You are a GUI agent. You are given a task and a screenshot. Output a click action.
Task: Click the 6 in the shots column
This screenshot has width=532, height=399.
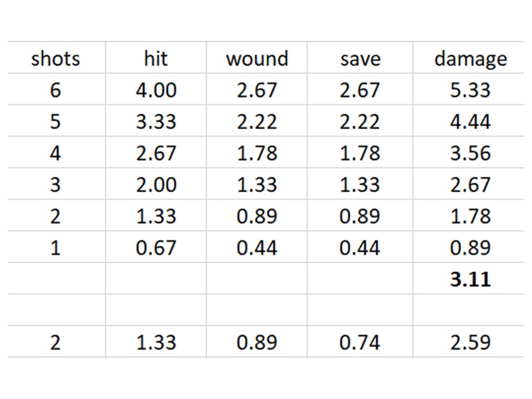tap(55, 90)
